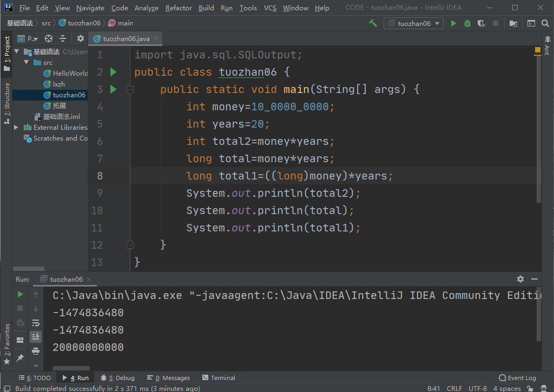Toggle soft-wrap in the Run console
The image size is (554, 392).
[x=36, y=323]
